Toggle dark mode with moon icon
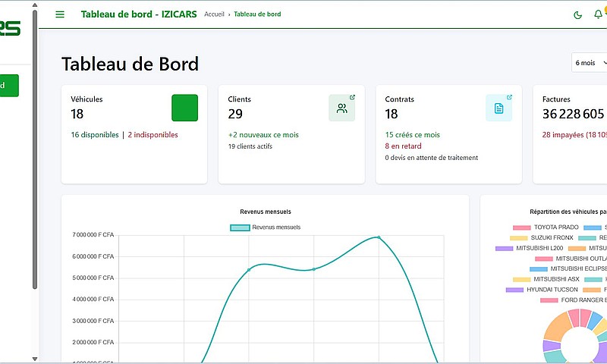Screen dimensions: 607x364 [x=578, y=14]
